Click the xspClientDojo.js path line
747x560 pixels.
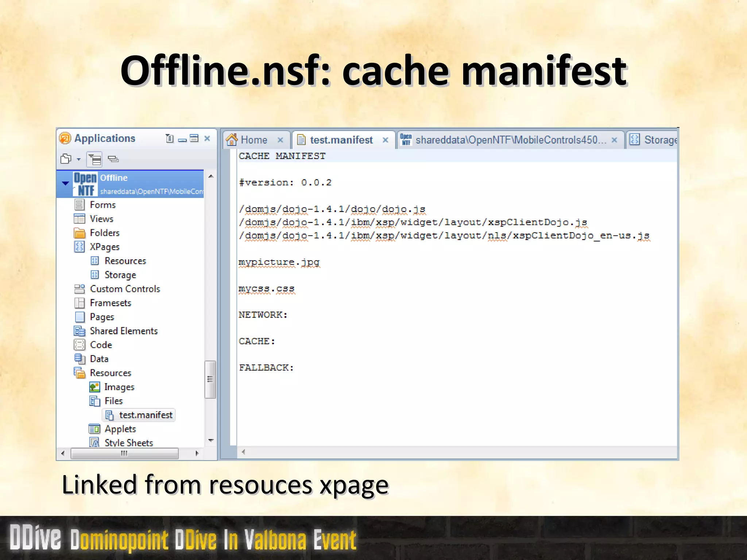pos(413,222)
